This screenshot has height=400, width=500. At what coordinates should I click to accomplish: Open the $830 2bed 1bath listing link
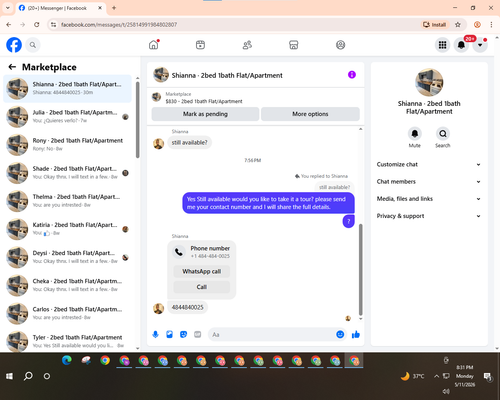coord(204,101)
